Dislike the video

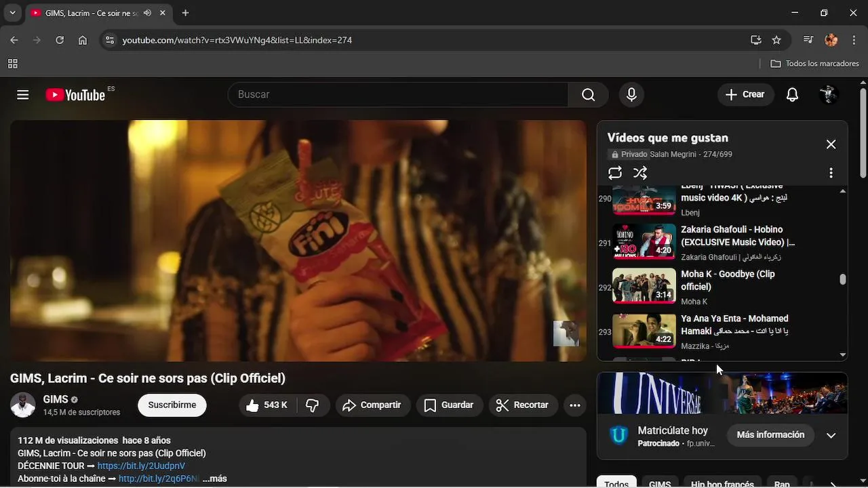[x=313, y=405]
